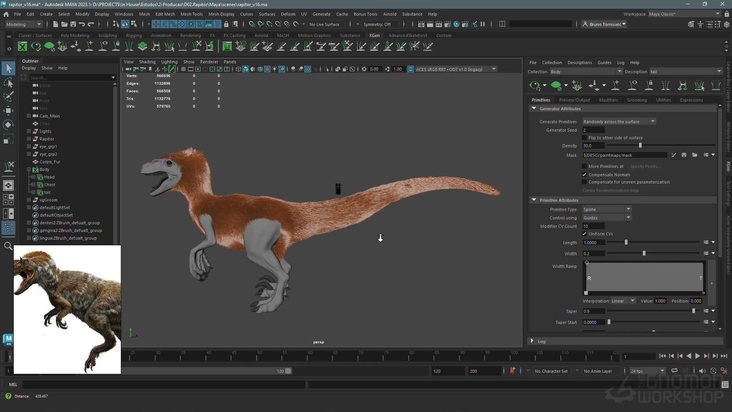Enable Flip to other side of surface
This screenshot has height=412, width=732.
584,138
